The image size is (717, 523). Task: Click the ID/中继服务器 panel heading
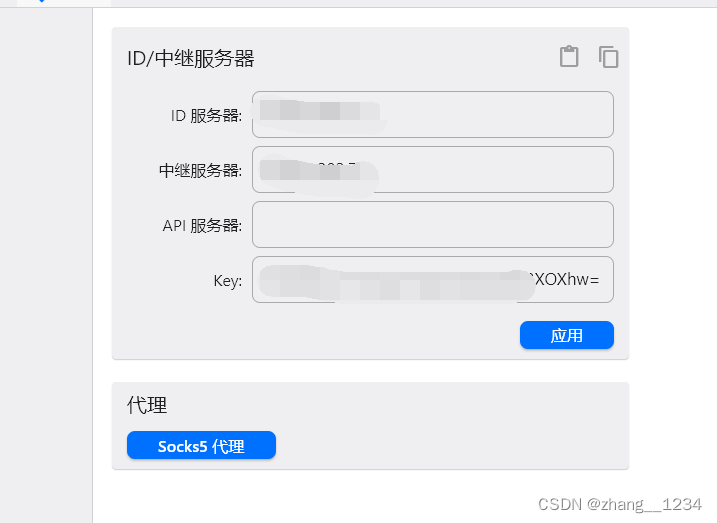(191, 59)
